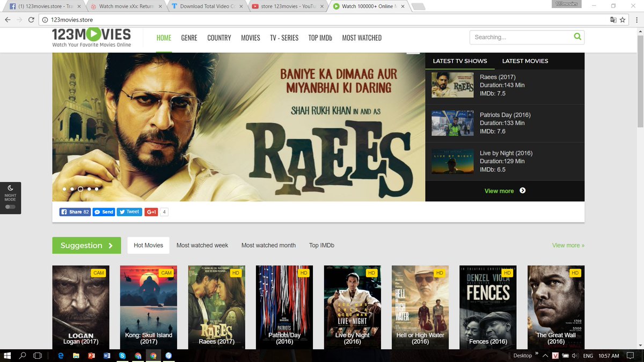Open the Live by Night poster card
644x362 pixels.
[353, 307]
